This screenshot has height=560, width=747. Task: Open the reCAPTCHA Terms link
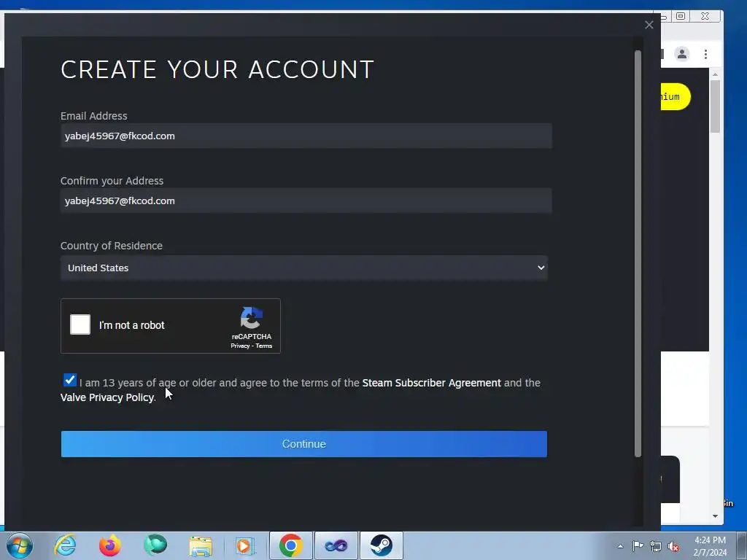(264, 346)
